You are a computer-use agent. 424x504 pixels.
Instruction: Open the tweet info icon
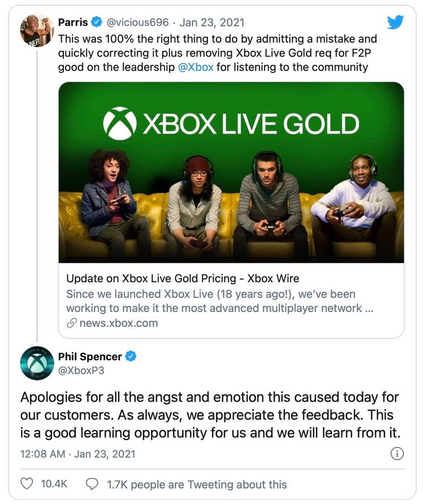397,454
